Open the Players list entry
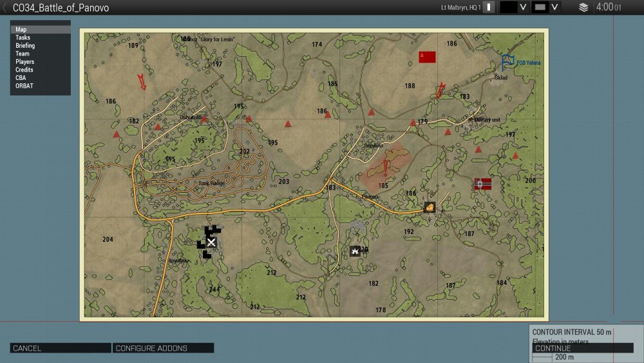The width and height of the screenshot is (644, 363). (25, 62)
